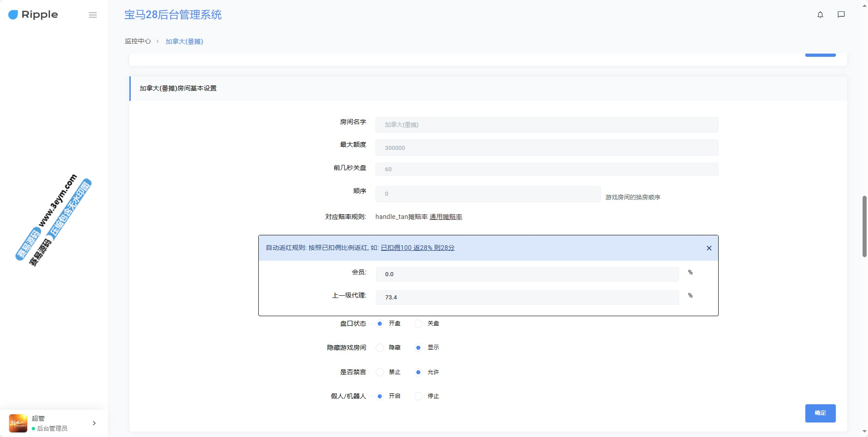Click the 超管 user avatar thumbnail
This screenshot has height=437, width=868.
click(x=18, y=423)
